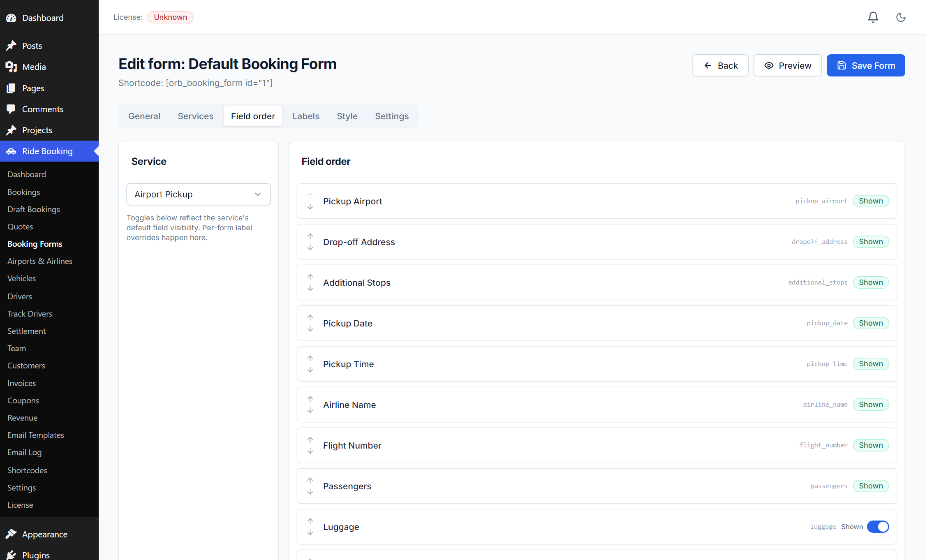Switch to the General tab
This screenshot has width=925, height=560.
(x=144, y=116)
